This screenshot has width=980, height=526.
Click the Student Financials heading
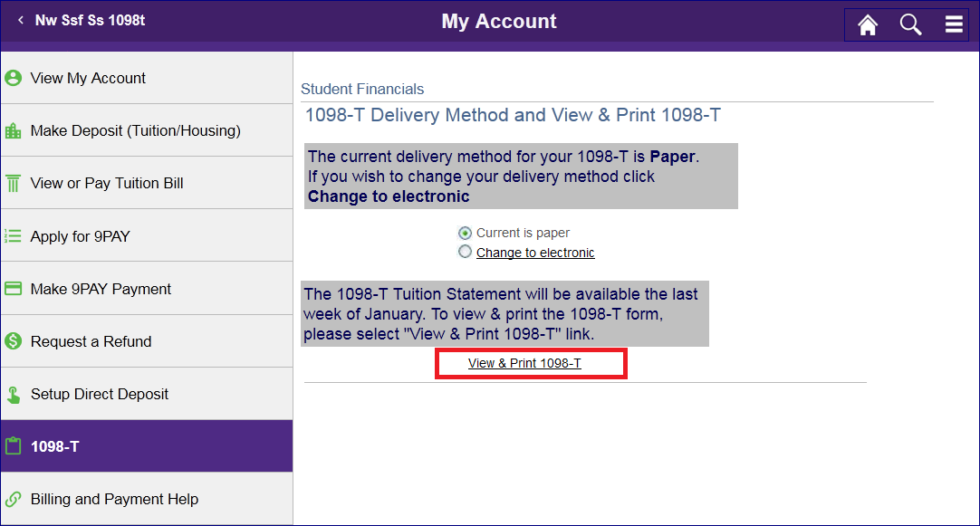click(362, 89)
